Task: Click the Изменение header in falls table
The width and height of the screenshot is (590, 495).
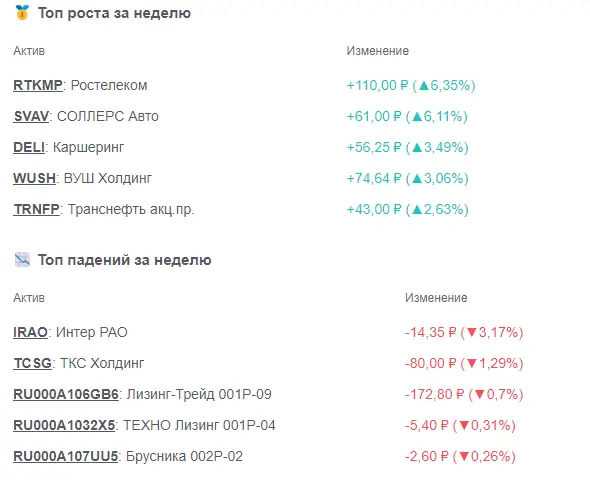Action: tap(436, 298)
